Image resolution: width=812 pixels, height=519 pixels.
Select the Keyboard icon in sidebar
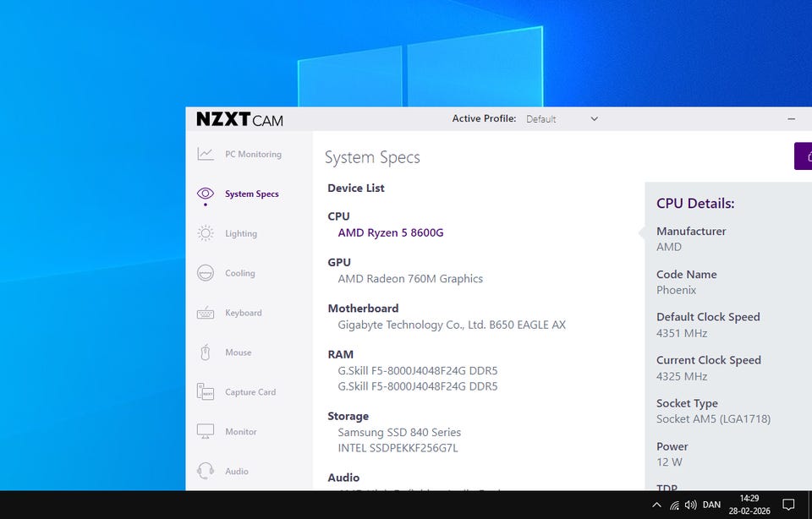point(206,313)
